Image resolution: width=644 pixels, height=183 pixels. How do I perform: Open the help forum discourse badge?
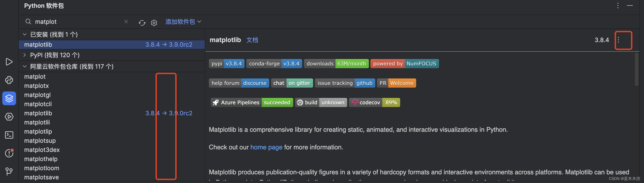[239, 83]
